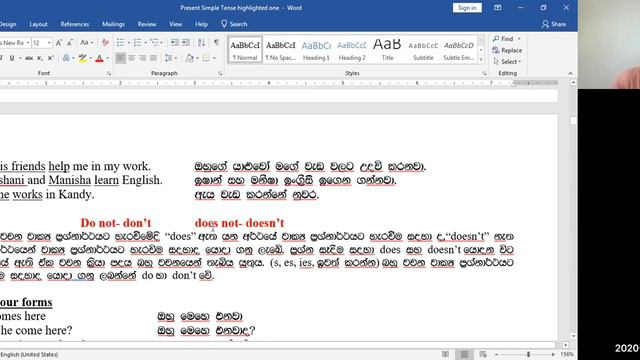The height and width of the screenshot is (360, 640).
Task: Open underline style dropdown arrow
Action: point(20,58)
